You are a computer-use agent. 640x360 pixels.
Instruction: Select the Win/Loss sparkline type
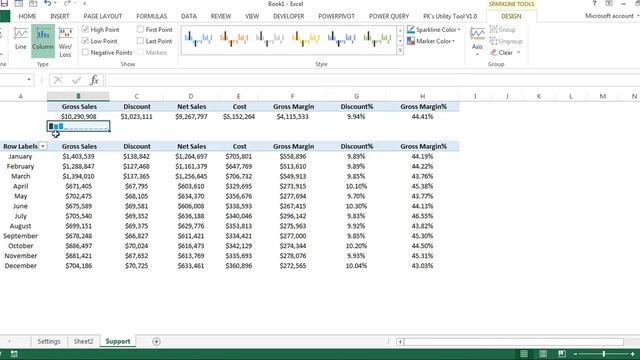[65, 42]
